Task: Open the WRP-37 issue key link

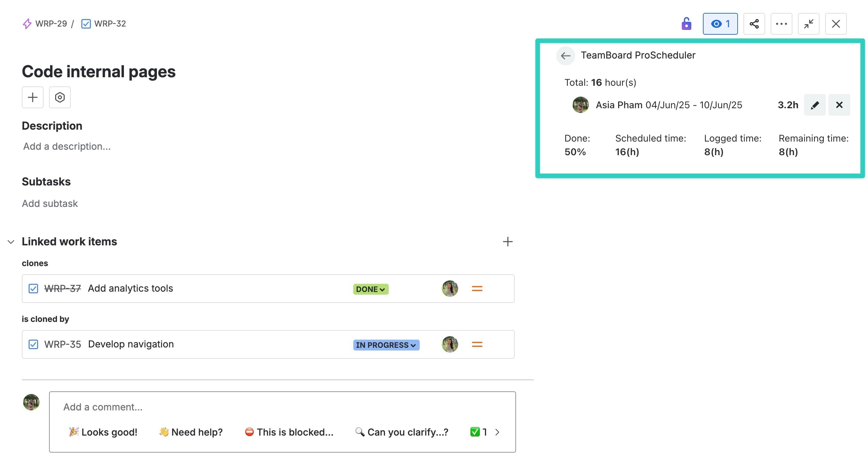Action: [x=63, y=289]
